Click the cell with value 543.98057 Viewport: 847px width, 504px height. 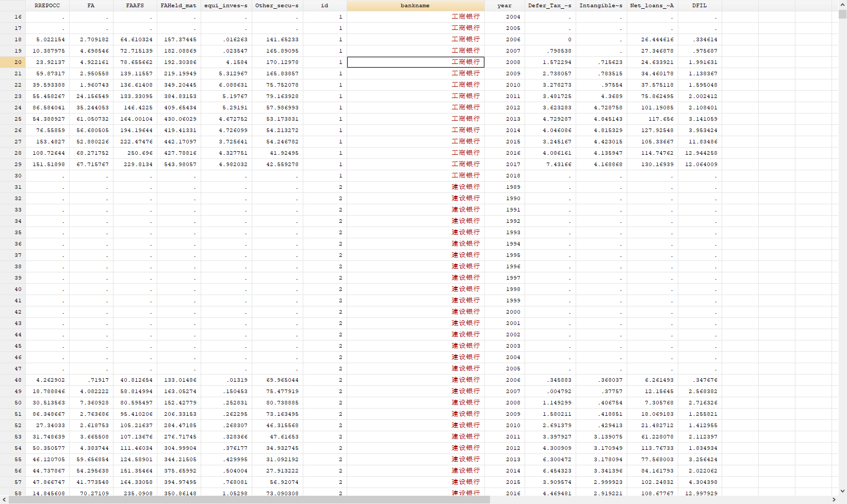178,165
